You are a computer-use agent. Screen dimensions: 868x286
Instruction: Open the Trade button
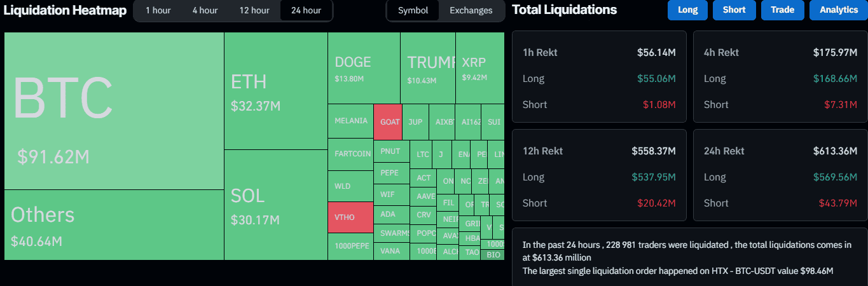coord(782,10)
